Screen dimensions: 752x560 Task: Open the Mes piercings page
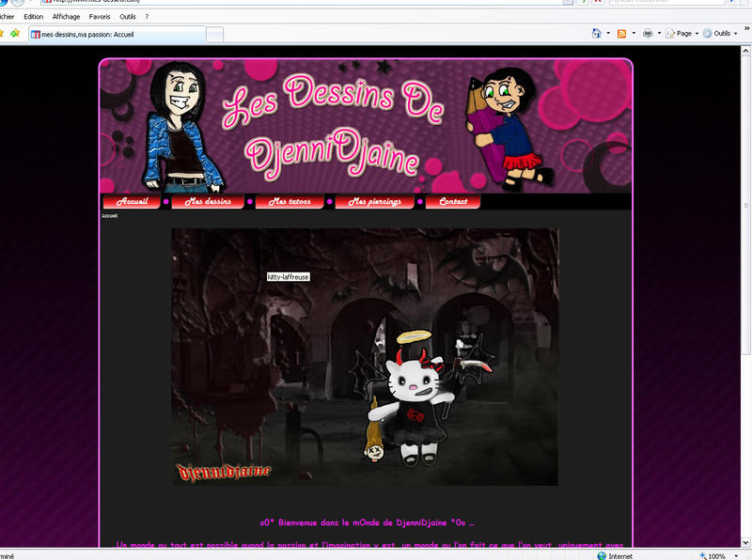pos(375,202)
